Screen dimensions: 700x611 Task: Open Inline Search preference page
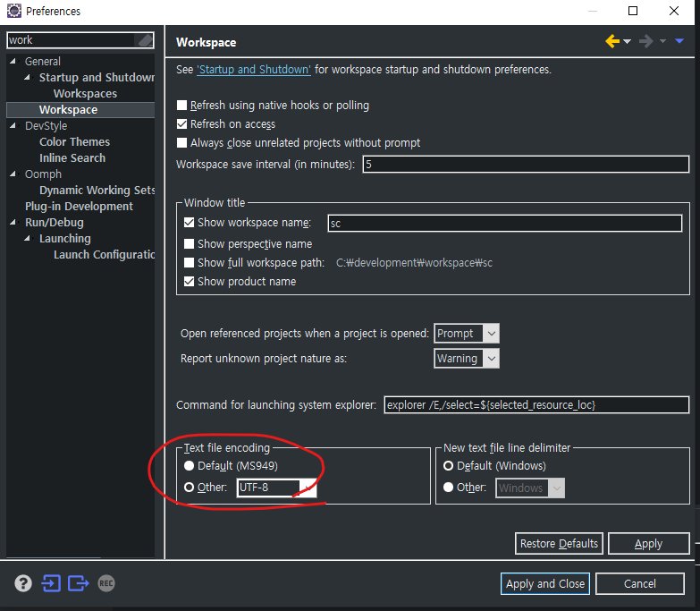click(72, 157)
